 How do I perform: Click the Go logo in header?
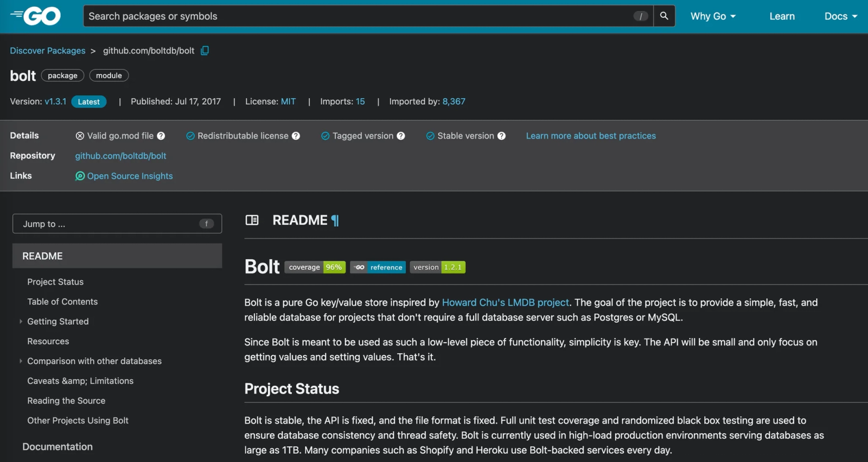[x=35, y=16]
